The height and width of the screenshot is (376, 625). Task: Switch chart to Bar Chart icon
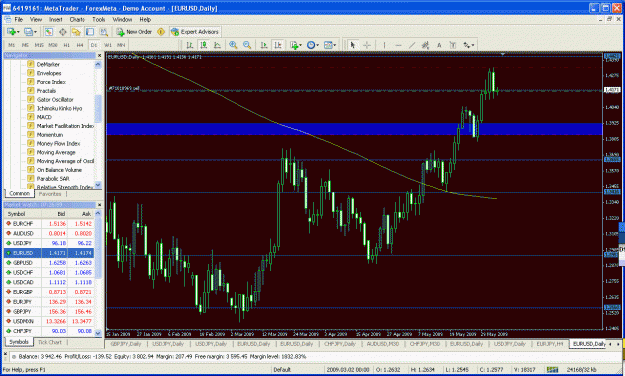pos(190,45)
